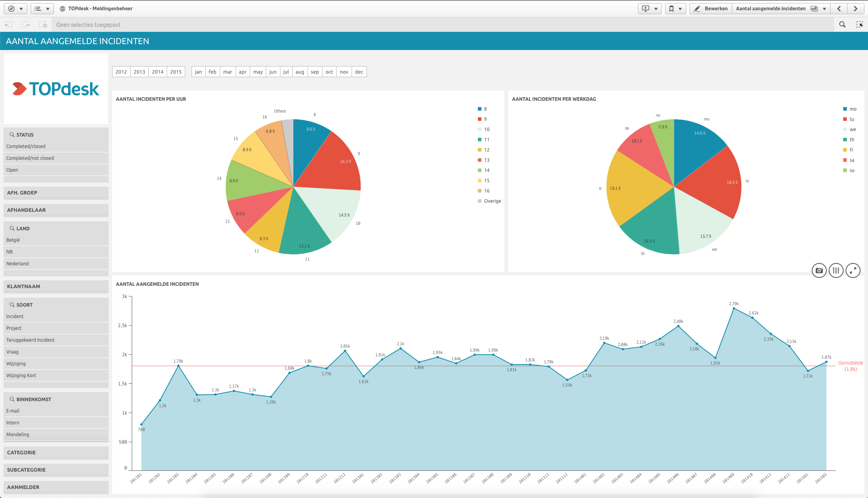Select soort Vraag
Image resolution: width=868 pixels, height=498 pixels.
56,352
